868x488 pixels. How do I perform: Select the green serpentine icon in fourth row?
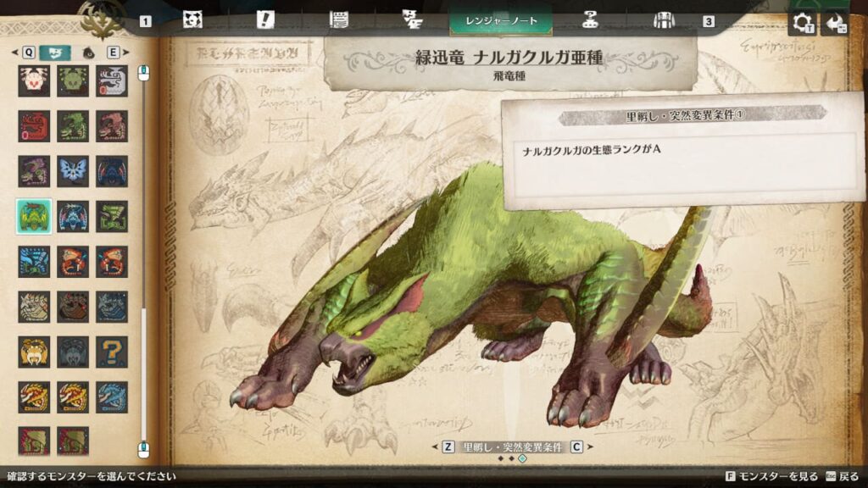(111, 216)
